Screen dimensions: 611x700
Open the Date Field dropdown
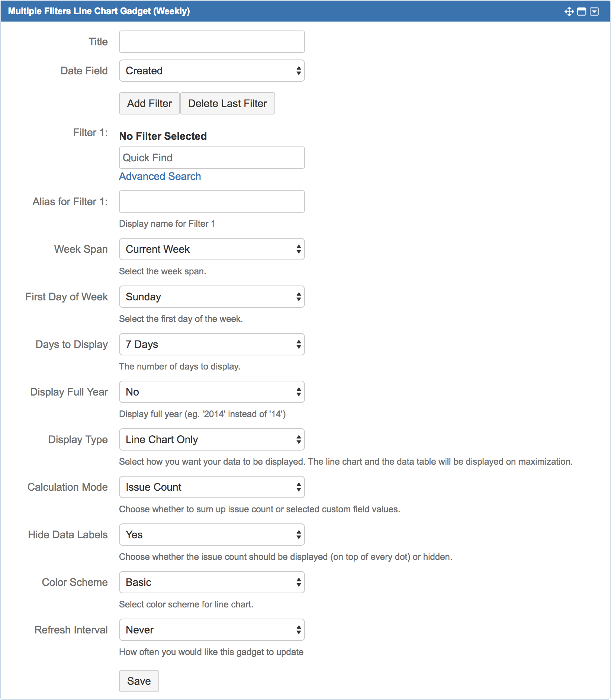212,71
